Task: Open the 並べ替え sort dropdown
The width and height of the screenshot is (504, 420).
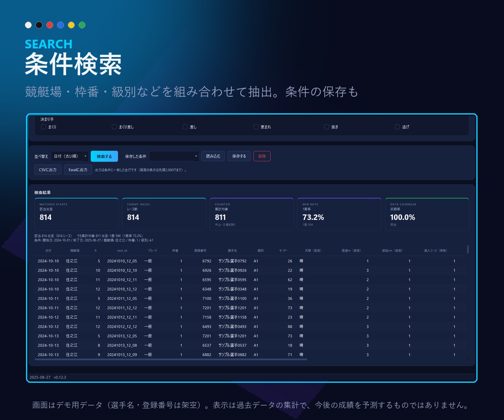Action: 70,156
